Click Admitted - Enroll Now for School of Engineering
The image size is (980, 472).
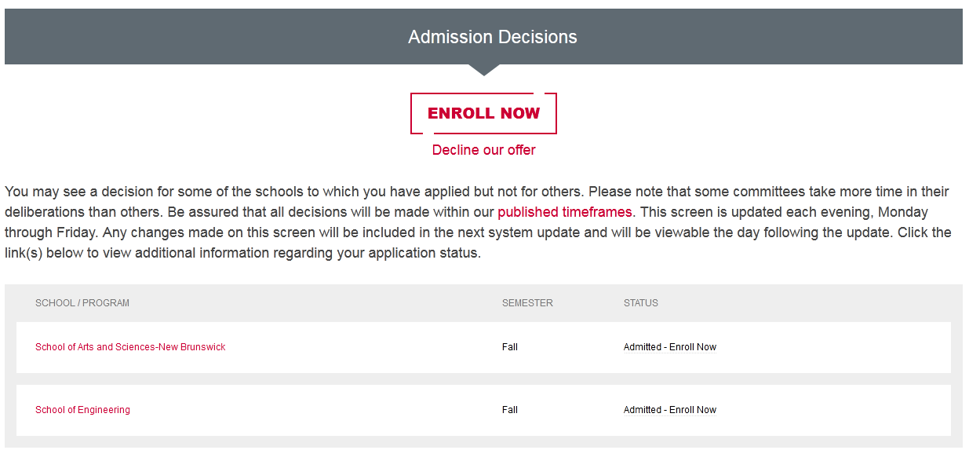tap(669, 410)
